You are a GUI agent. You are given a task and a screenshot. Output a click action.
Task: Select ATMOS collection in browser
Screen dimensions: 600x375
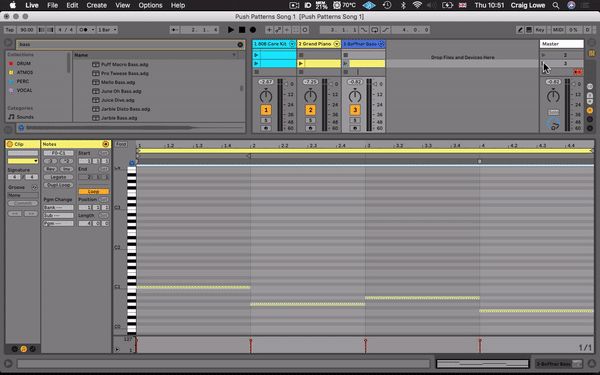(25, 72)
